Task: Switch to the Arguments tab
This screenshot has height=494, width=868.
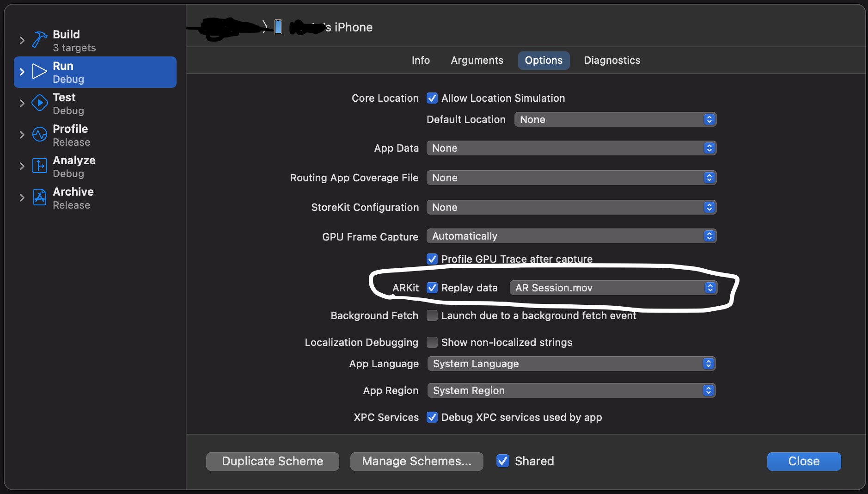Action: (x=477, y=60)
